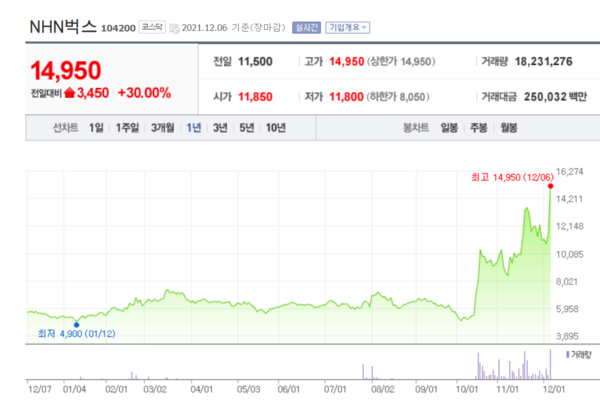The height and width of the screenshot is (406, 600).
Task: Select the 1년 line chart tab
Action: coord(194,128)
